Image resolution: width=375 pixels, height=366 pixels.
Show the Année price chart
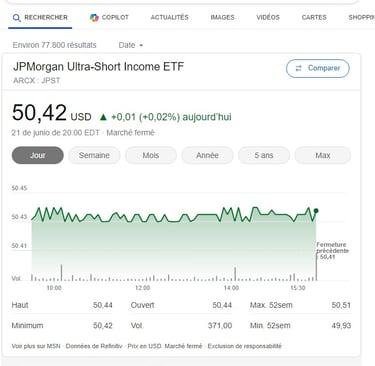click(207, 155)
